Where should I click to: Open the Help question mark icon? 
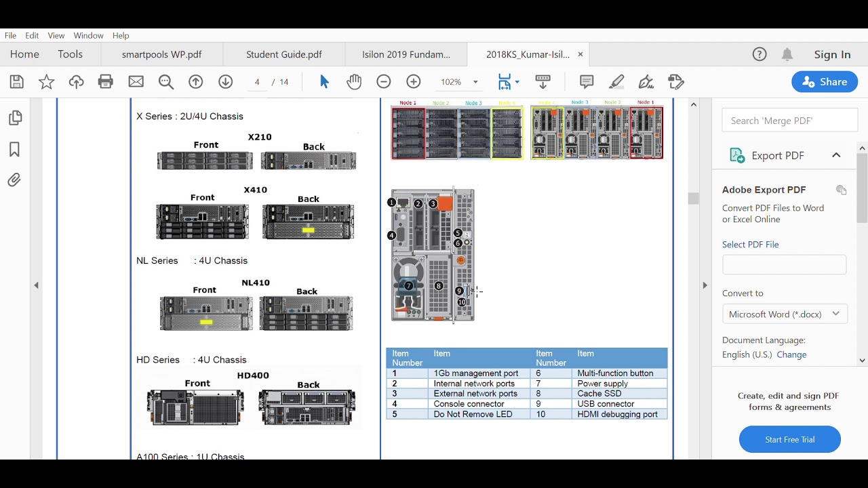(759, 54)
